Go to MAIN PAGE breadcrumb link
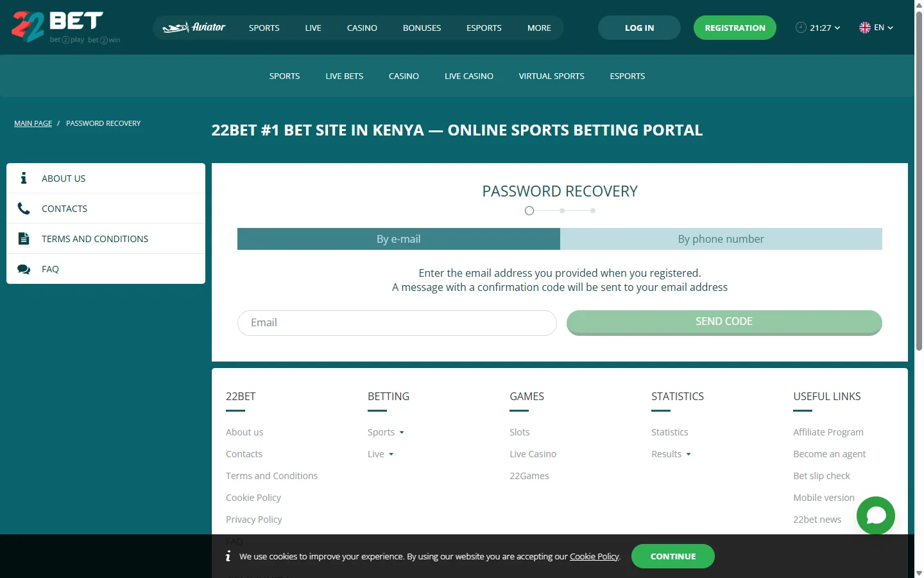 click(x=33, y=123)
